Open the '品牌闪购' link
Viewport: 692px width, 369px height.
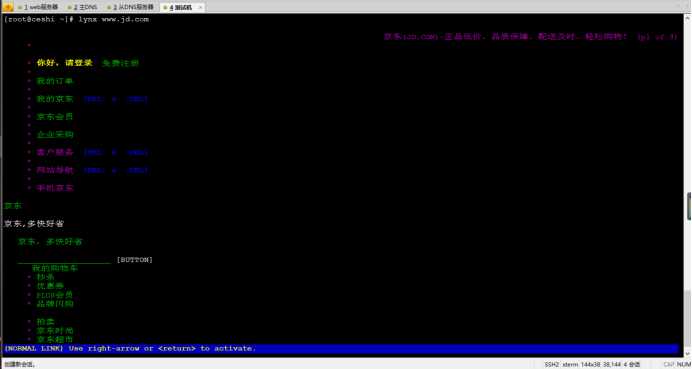coord(55,304)
